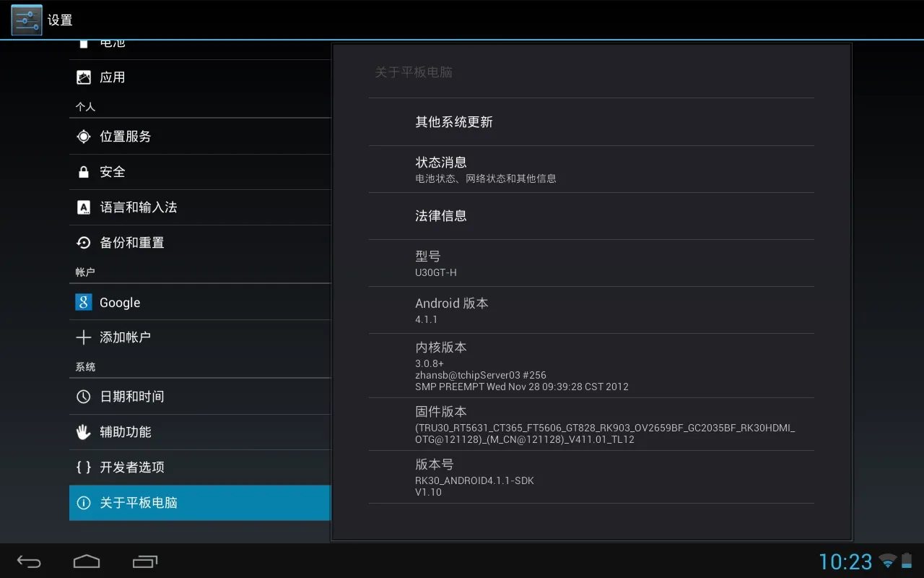This screenshot has height=578, width=924.
Task: Choose 添加帐户 to add account
Action: click(200, 337)
